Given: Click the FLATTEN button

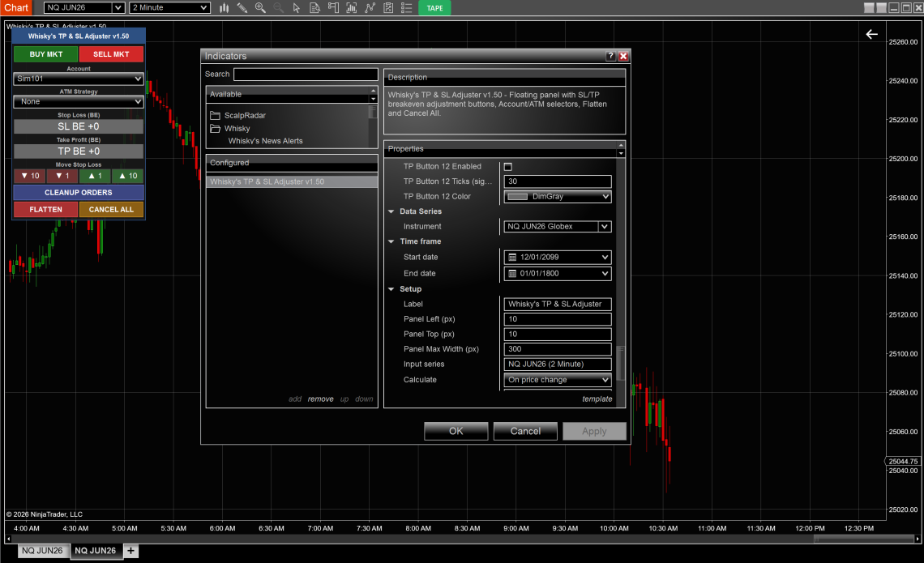Looking at the screenshot, I should tap(45, 210).
